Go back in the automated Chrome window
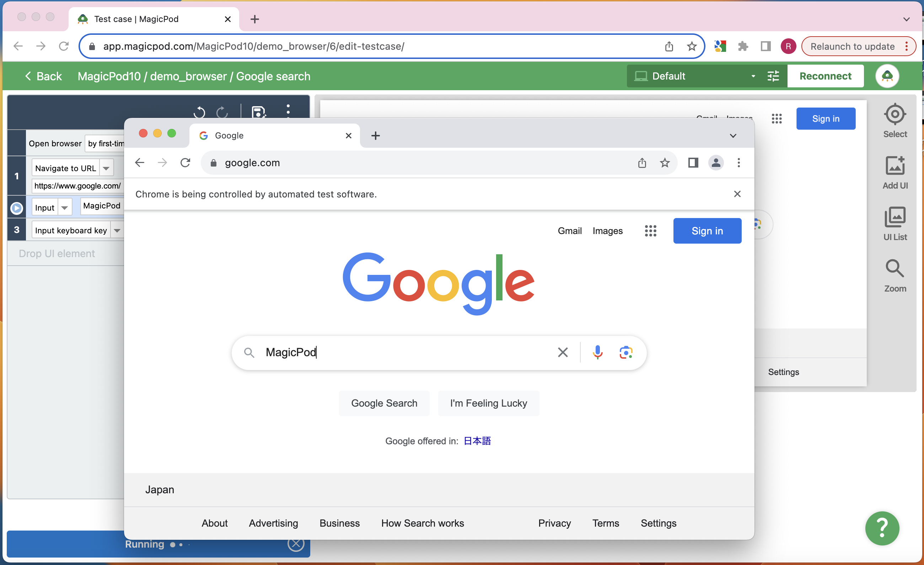Screen dimensions: 924x565 tap(140, 163)
